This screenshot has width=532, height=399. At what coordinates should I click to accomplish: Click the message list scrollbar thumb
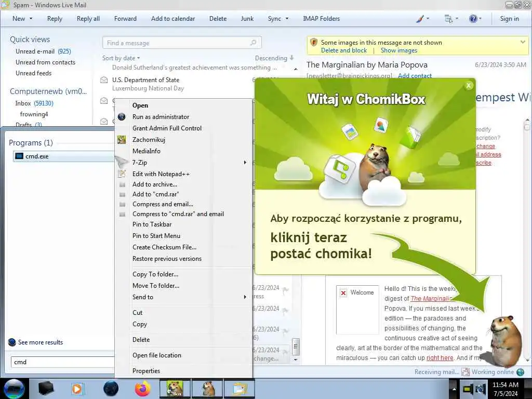tap(296, 347)
